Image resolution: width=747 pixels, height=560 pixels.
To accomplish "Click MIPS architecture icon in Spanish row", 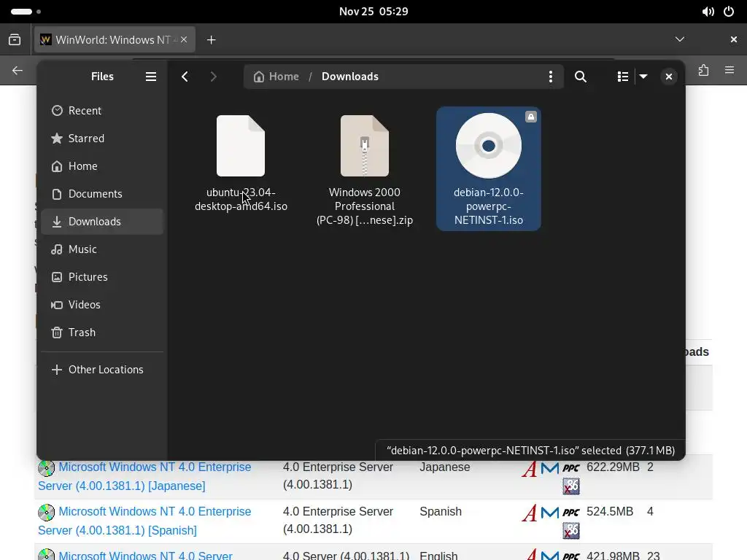I will [x=550, y=513].
